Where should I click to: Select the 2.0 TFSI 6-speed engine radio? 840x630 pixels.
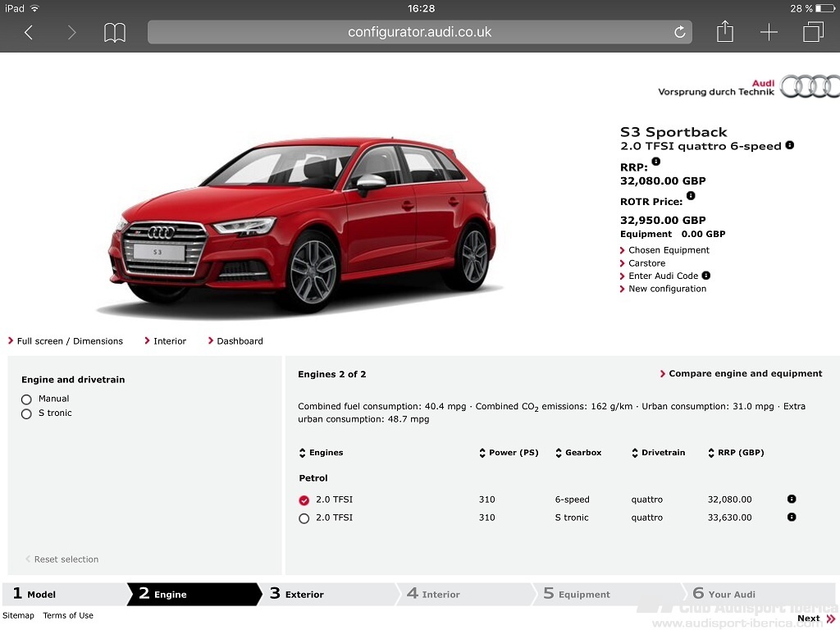point(304,500)
